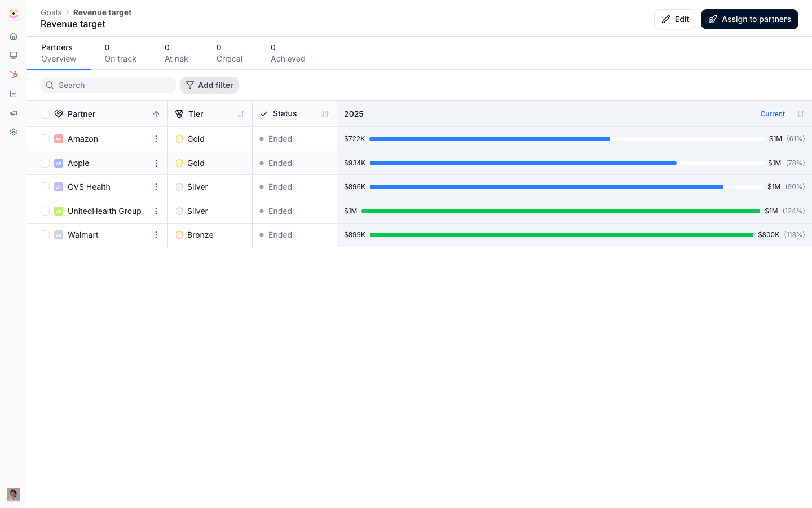Viewport: 812px width, 508px height.
Task: Click Assign to partners button
Action: (x=749, y=19)
